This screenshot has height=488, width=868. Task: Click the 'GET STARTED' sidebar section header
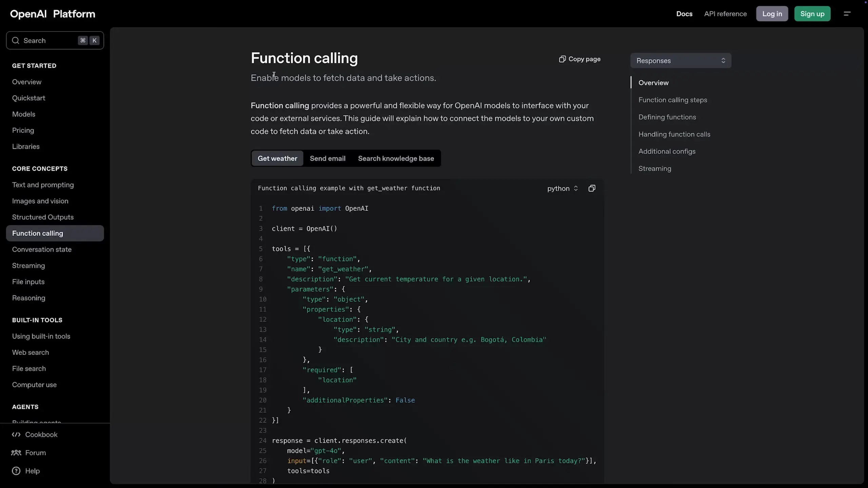(34, 66)
